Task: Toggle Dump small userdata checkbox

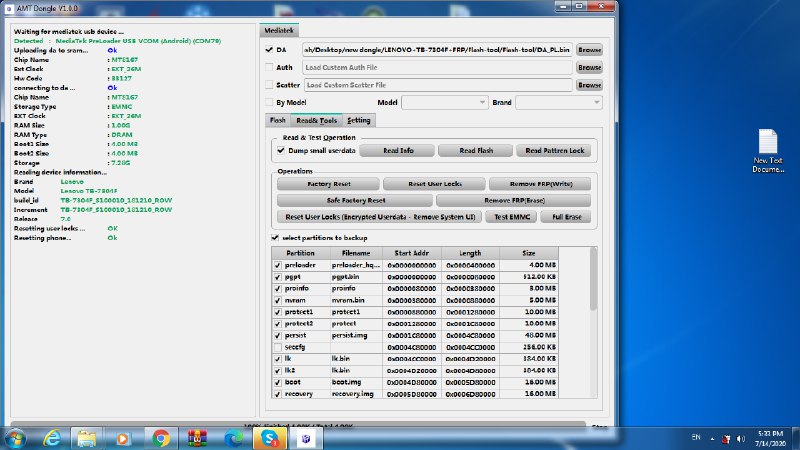Action: click(281, 151)
